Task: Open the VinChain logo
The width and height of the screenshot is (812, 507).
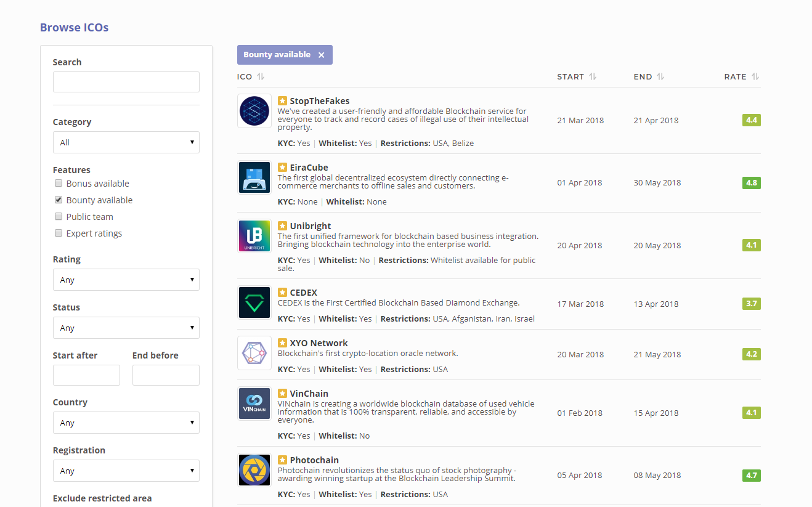Action: pyautogui.click(x=254, y=404)
